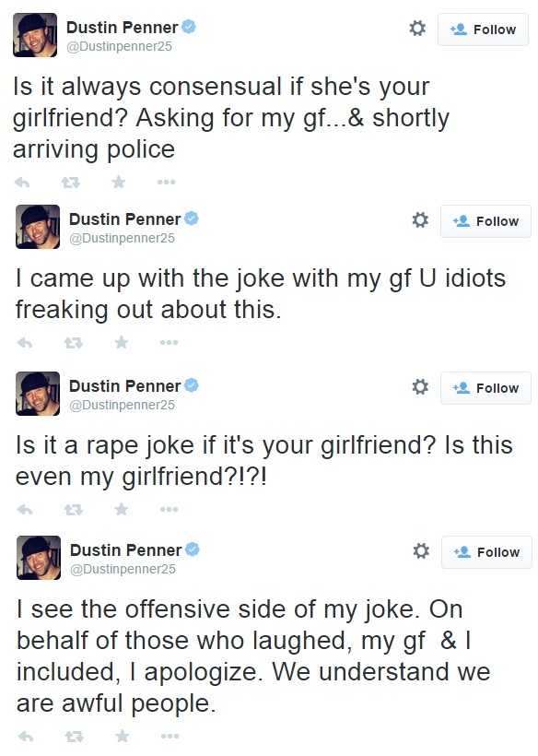Screen dimensions: 538x756
Task: Click Follow button on the apology tweet
Action: tap(486, 552)
